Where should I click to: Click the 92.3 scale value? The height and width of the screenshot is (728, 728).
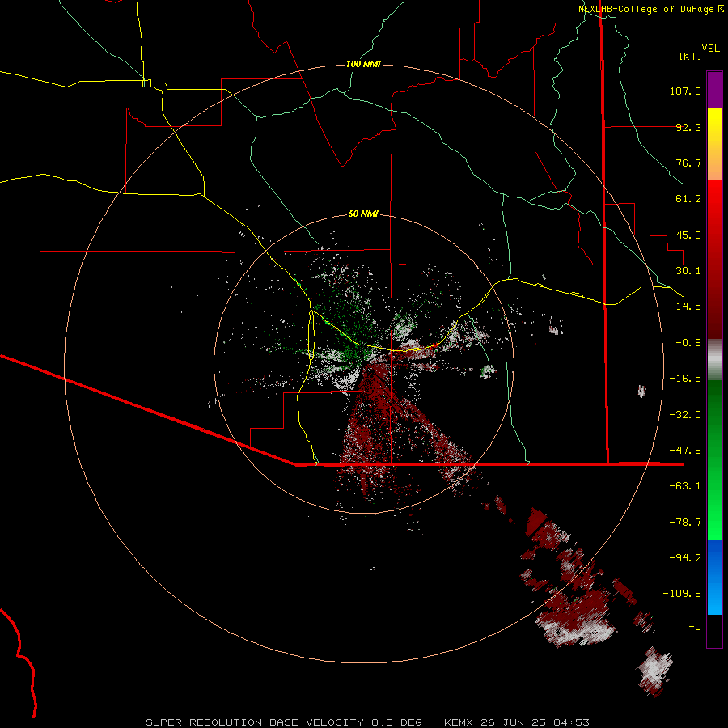(x=688, y=127)
